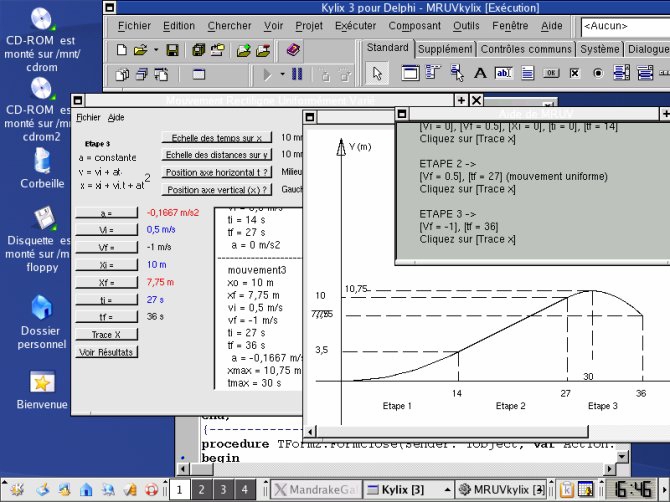The height and width of the screenshot is (502, 670).
Task: Open Fichier menu in MRUV window
Action: coord(88,117)
